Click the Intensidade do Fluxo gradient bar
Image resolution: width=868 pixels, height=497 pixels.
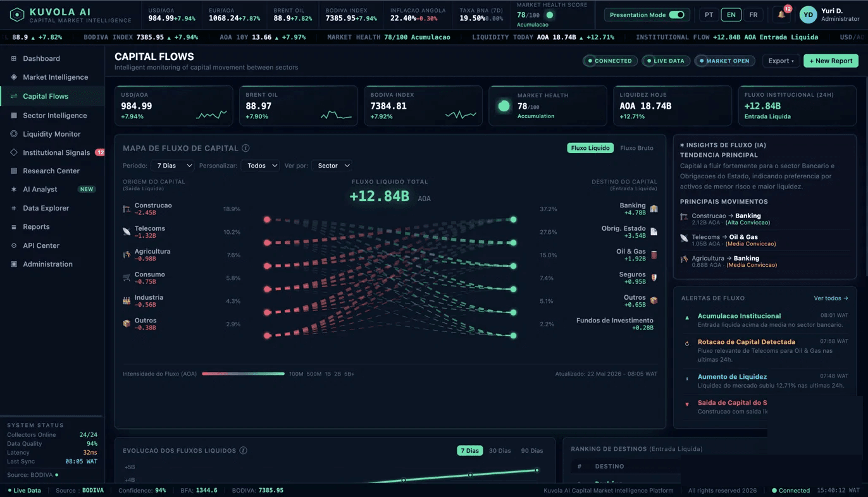click(243, 374)
